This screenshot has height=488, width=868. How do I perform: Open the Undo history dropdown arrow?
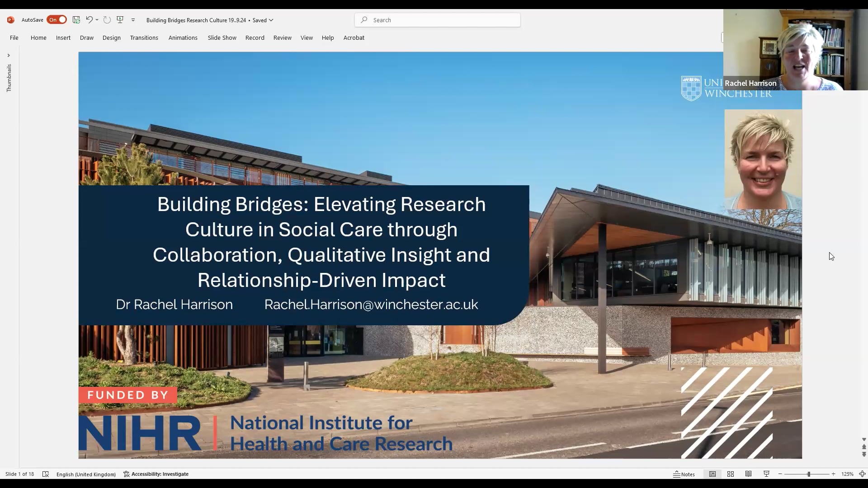[x=97, y=20]
